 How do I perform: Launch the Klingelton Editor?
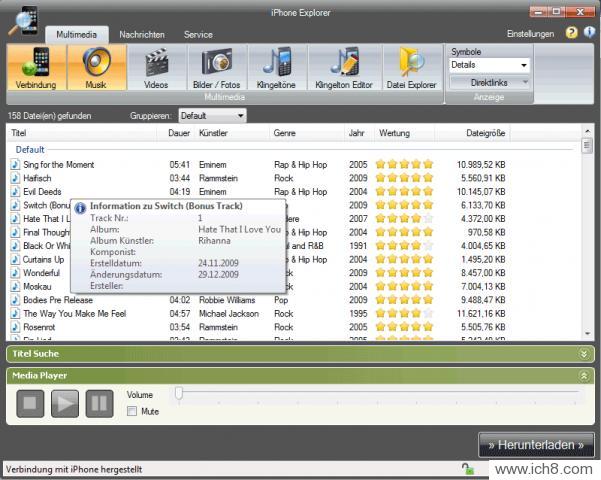click(344, 67)
